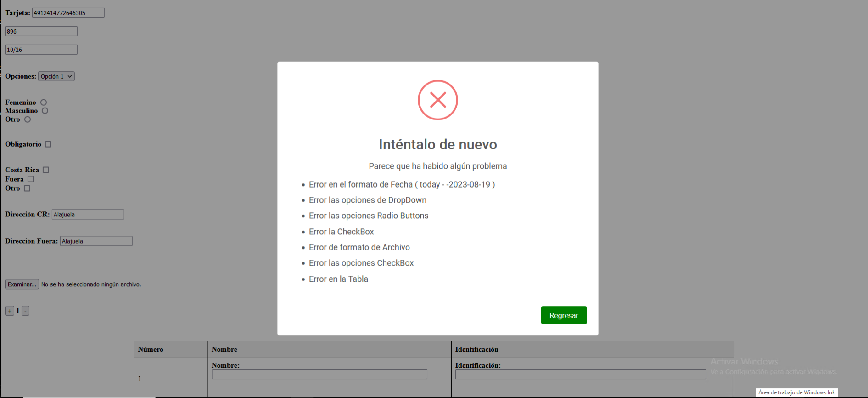This screenshot has height=398, width=868.
Task: Click the Examinar file browse button
Action: [22, 284]
